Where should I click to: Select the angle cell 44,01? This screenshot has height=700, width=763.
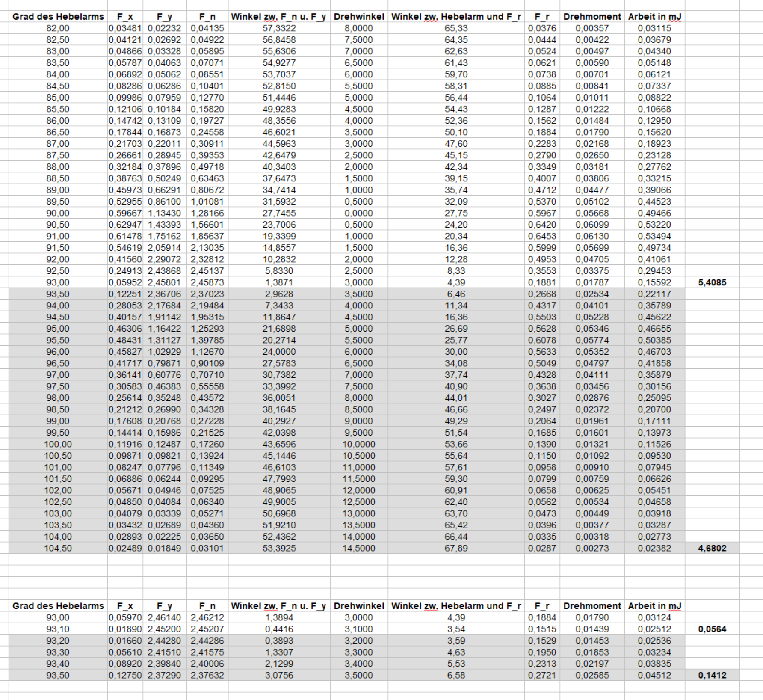coord(456,398)
